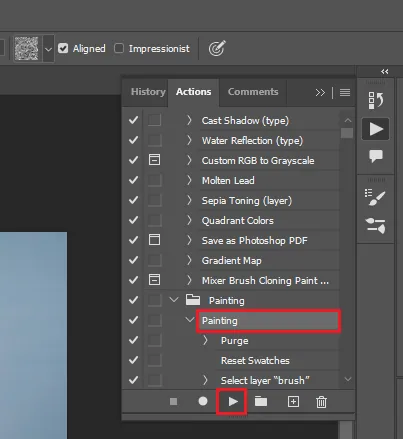This screenshot has width=403, height=439.
Task: Switch to the History tab
Action: [148, 92]
